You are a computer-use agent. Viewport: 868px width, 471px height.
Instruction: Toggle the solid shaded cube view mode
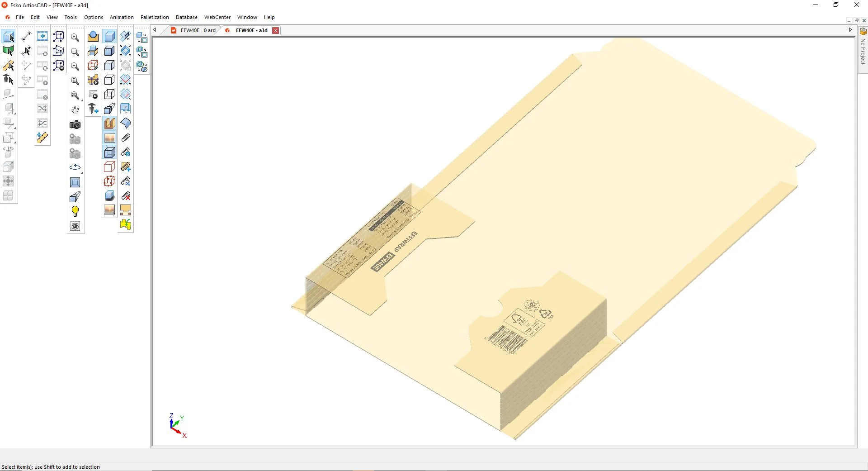click(x=109, y=37)
